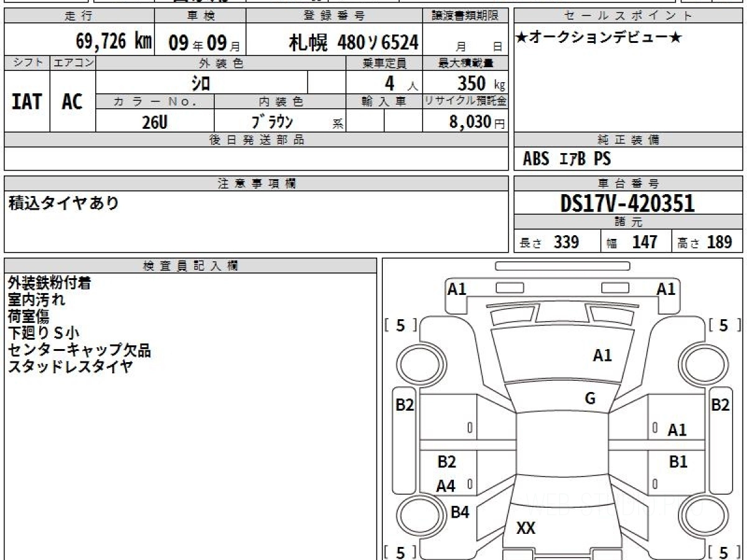Click the 後日発送部品 header
The image size is (747, 560).
[256, 140]
